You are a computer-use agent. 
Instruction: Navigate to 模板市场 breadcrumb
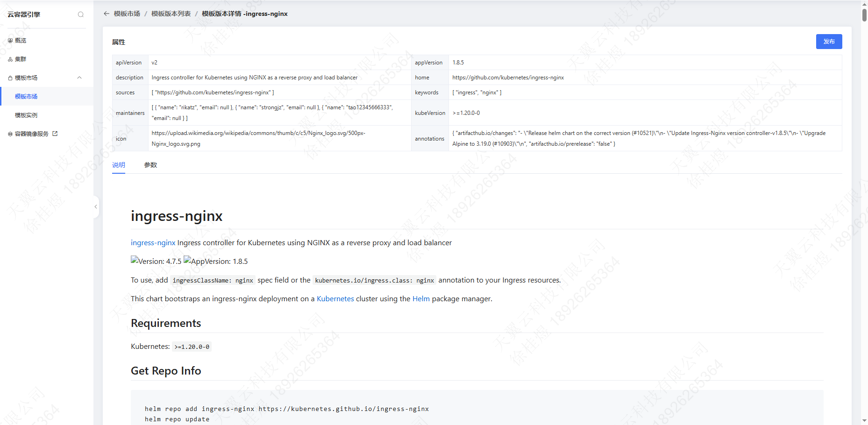(127, 14)
